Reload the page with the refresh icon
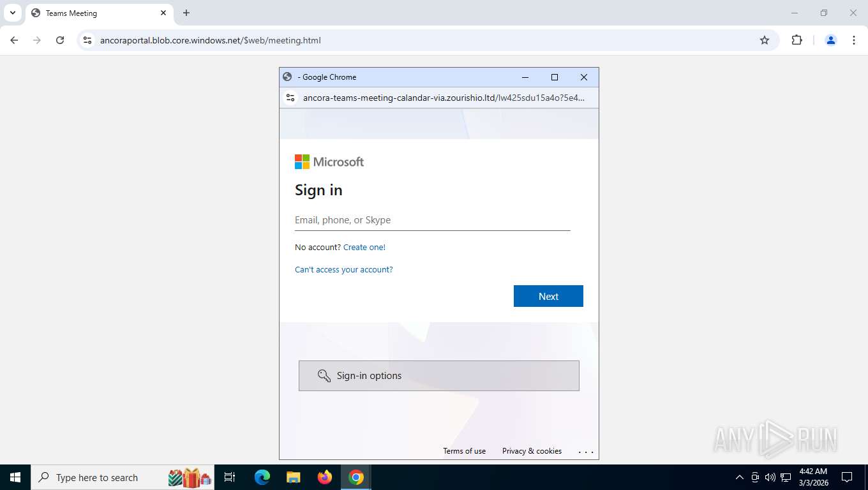This screenshot has width=868, height=490. coord(60,40)
